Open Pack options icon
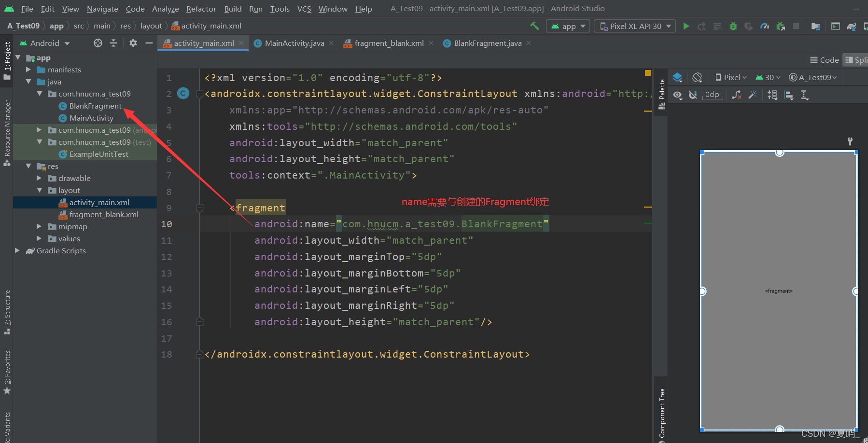The image size is (868, 443). (772, 95)
